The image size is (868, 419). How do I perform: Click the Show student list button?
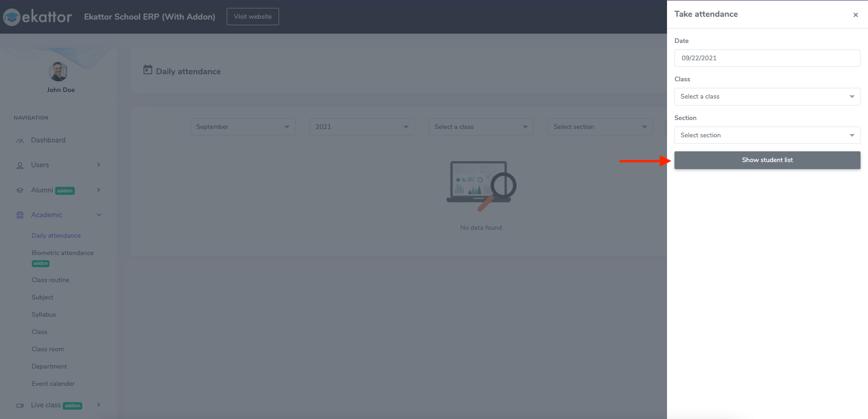pyautogui.click(x=767, y=160)
